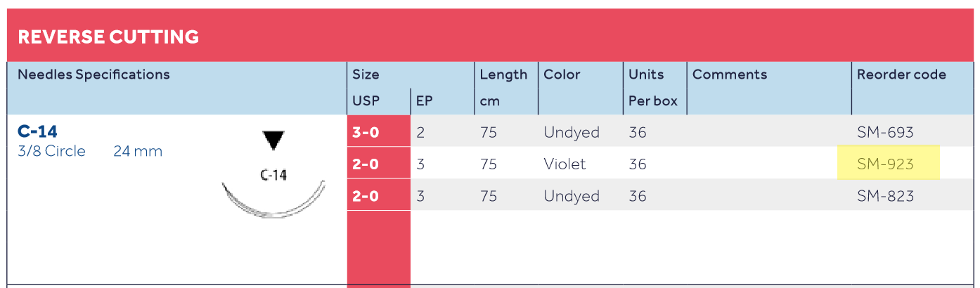This screenshot has height=288, width=980.
Task: Click the 3/8 Circle specification text
Action: 51,152
